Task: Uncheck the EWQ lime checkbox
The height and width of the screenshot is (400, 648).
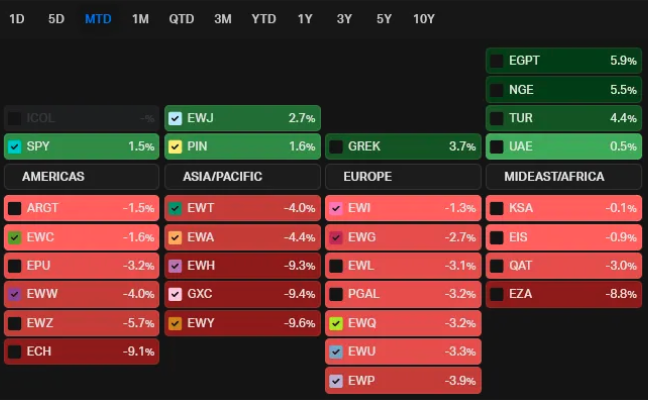Action: click(x=336, y=324)
